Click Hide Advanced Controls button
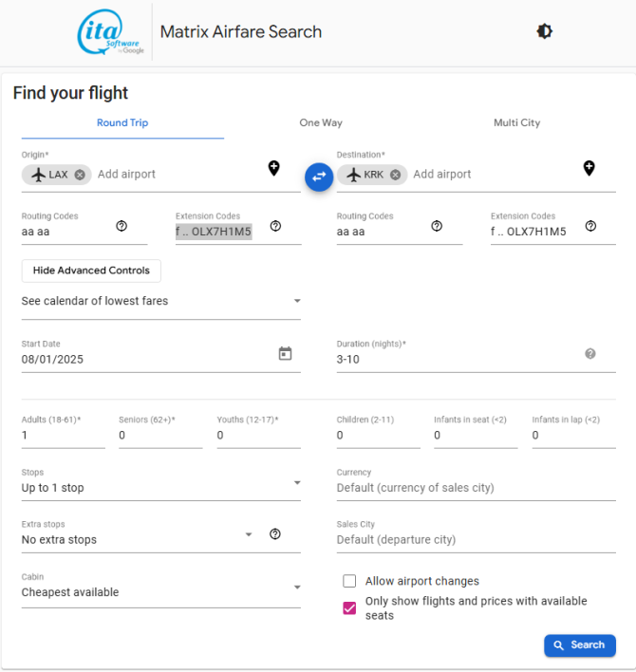Viewport: 636px width, 672px height. 91,271
